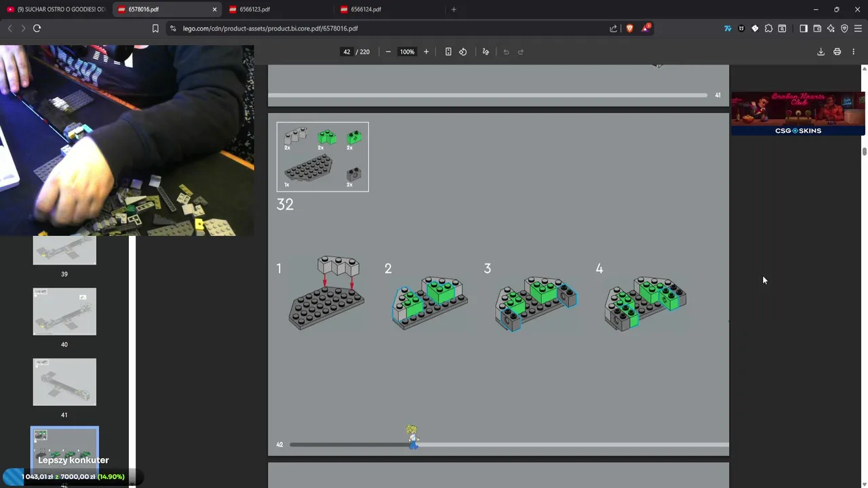Screen dimensions: 868x488
Task: Click the undo arrow in PDF toolbar
Action: point(506,52)
